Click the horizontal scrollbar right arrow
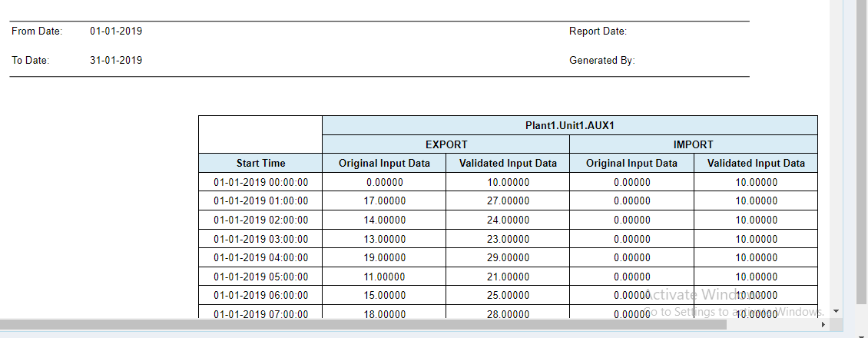Screen dimensions: 868x338 coord(823,325)
